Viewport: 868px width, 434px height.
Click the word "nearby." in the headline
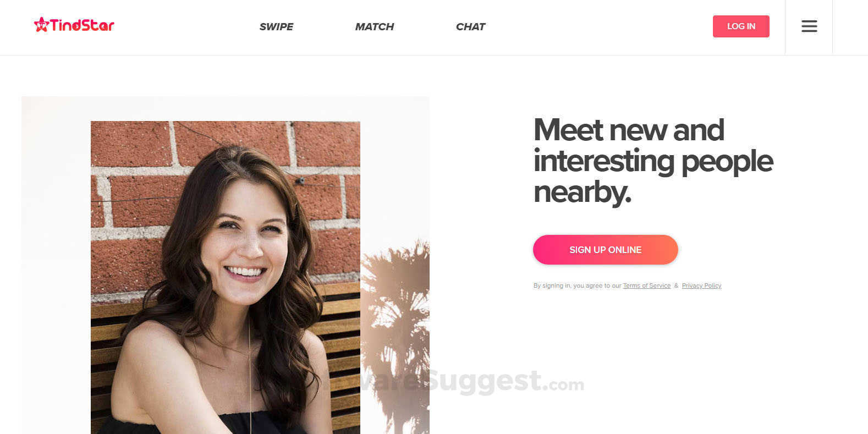582,193
